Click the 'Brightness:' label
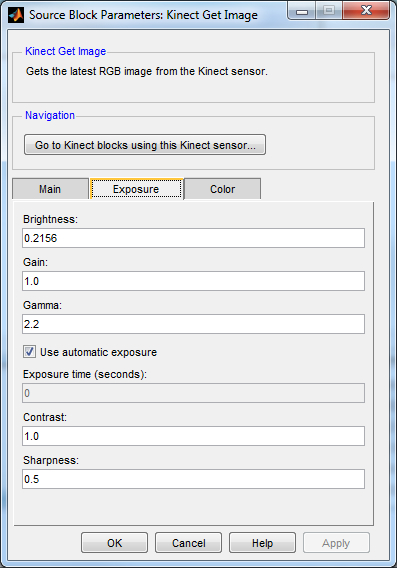The height and width of the screenshot is (568, 397). click(50, 219)
